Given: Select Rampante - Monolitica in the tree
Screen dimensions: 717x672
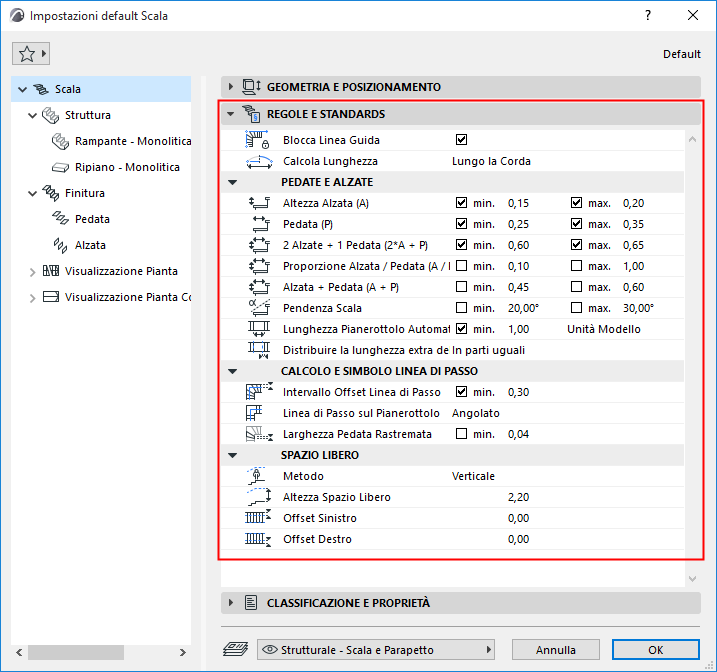Looking at the screenshot, I should click(x=133, y=141).
